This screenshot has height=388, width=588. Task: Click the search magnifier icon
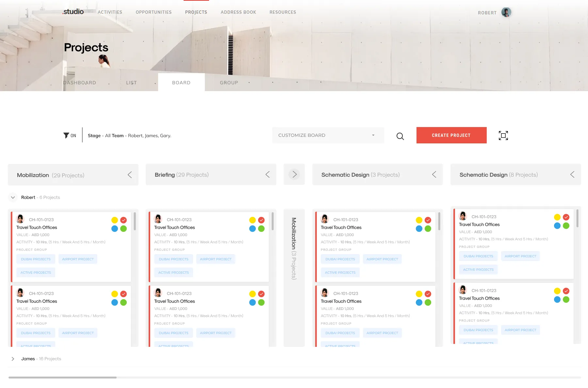pyautogui.click(x=400, y=136)
